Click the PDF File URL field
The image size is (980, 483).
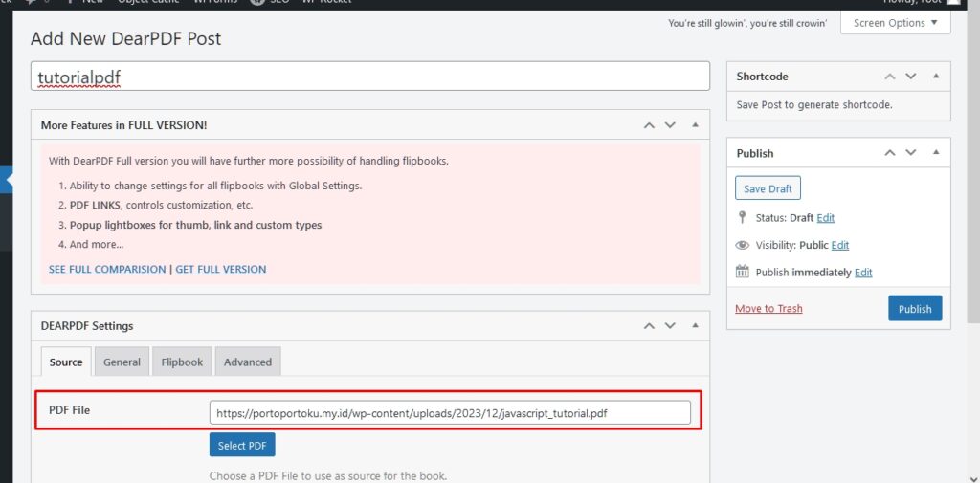pyautogui.click(x=450, y=412)
